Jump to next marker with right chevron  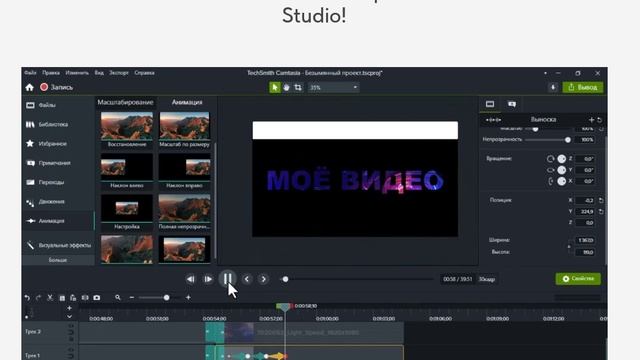tap(264, 279)
